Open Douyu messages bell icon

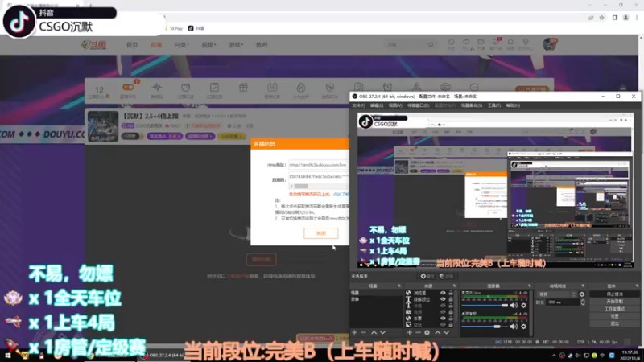pos(510,43)
